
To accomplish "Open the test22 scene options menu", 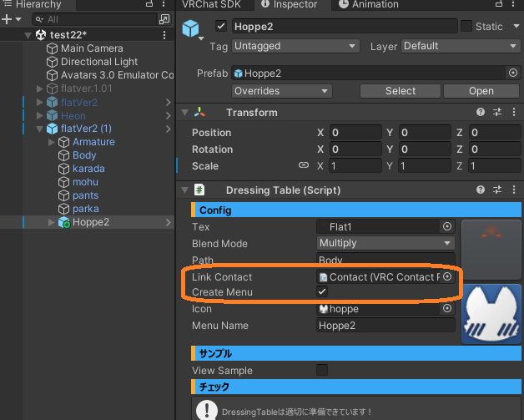I will pos(164,35).
